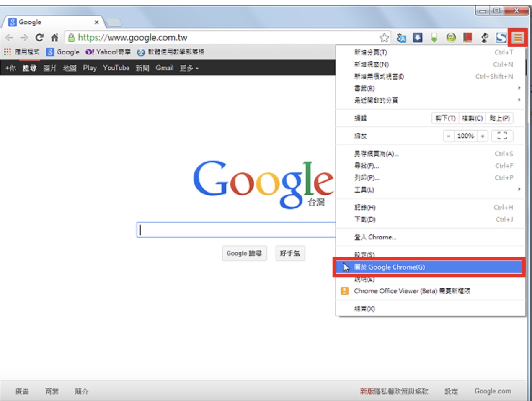Zoom in with the plus button
Screen dimensions: 532x401
tap(483, 136)
